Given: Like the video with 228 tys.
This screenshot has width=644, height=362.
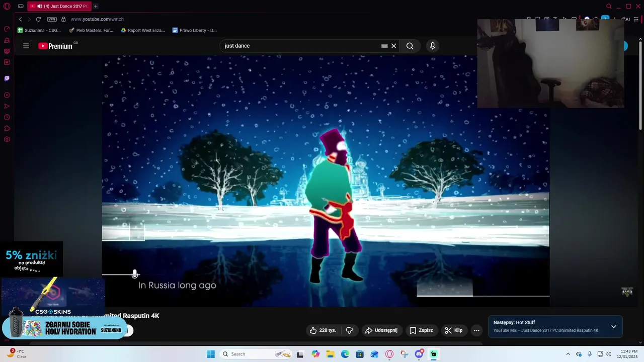Looking at the screenshot, I should point(323,330).
